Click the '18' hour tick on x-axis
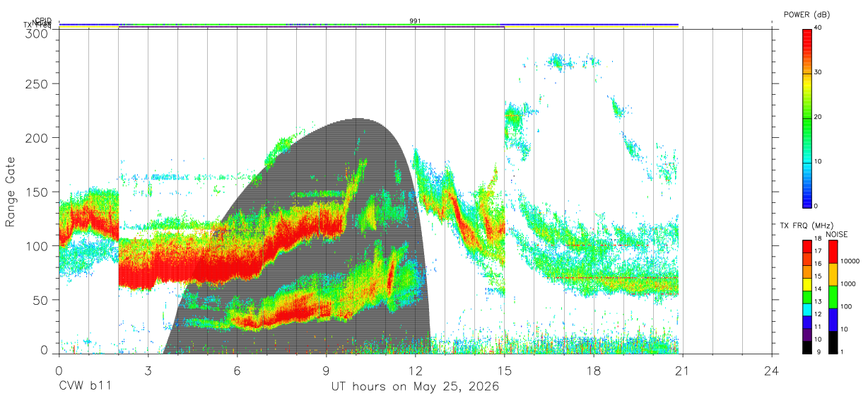Screen dimensions: 868x401 (594, 370)
